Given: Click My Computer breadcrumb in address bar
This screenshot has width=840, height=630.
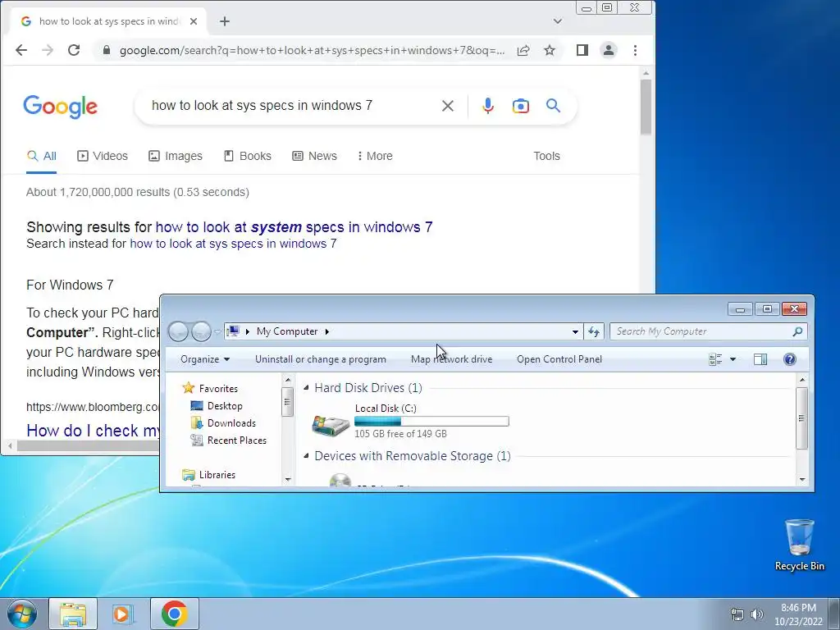Looking at the screenshot, I should [x=287, y=331].
